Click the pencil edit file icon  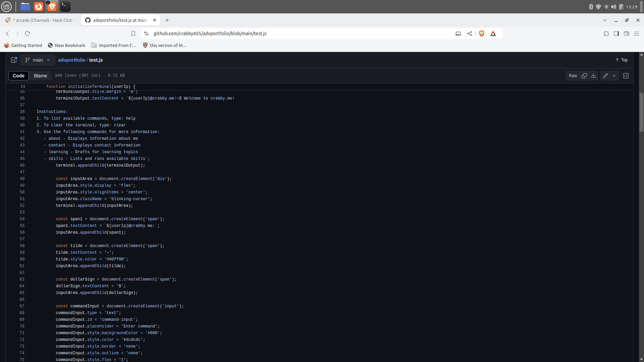pos(605,76)
